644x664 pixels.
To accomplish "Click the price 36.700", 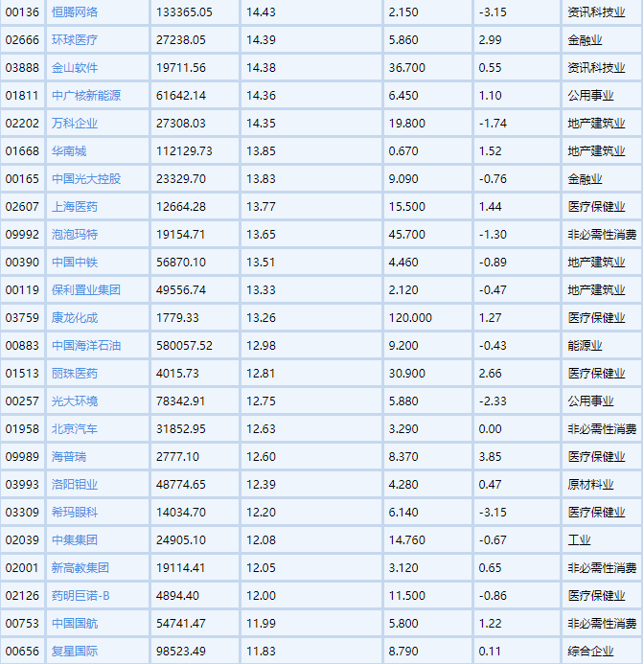I will pyautogui.click(x=406, y=68).
